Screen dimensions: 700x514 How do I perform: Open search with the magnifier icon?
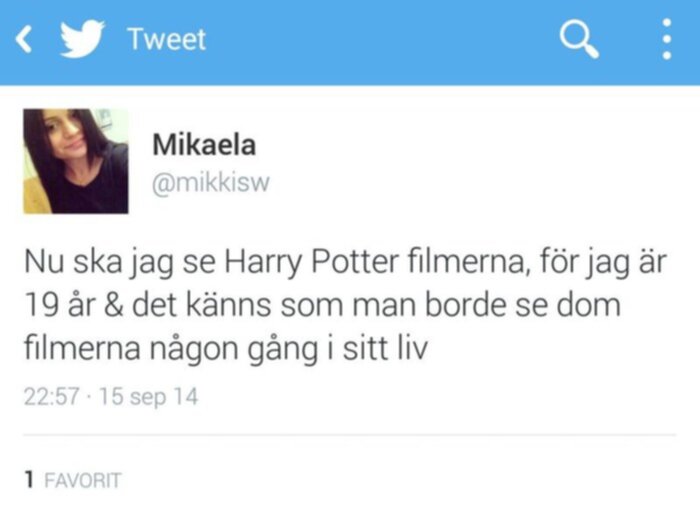click(x=579, y=39)
